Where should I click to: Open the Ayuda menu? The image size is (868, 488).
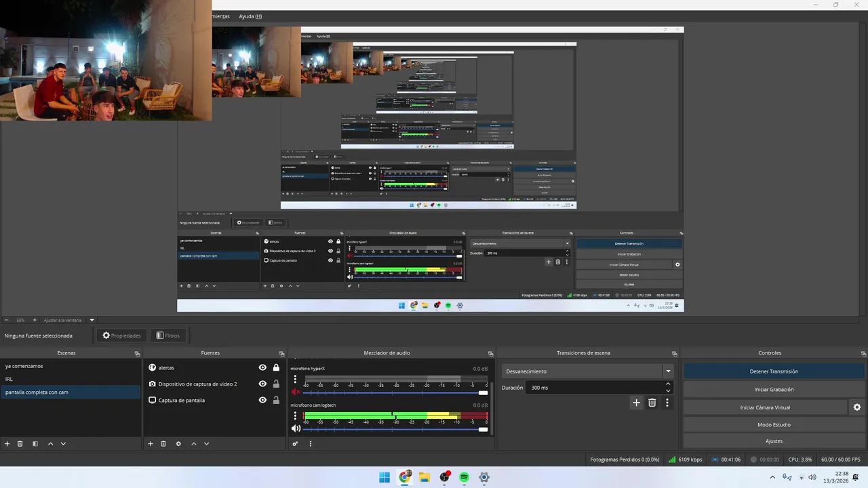[250, 16]
